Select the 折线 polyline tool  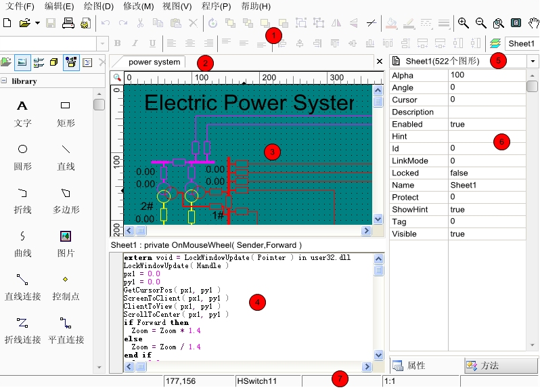(x=22, y=201)
